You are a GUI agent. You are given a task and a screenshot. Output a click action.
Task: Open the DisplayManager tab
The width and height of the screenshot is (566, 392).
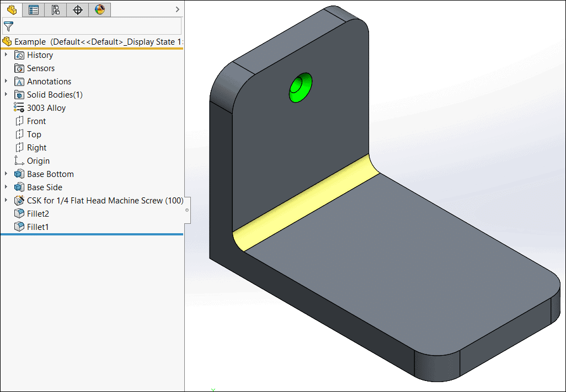click(x=100, y=10)
